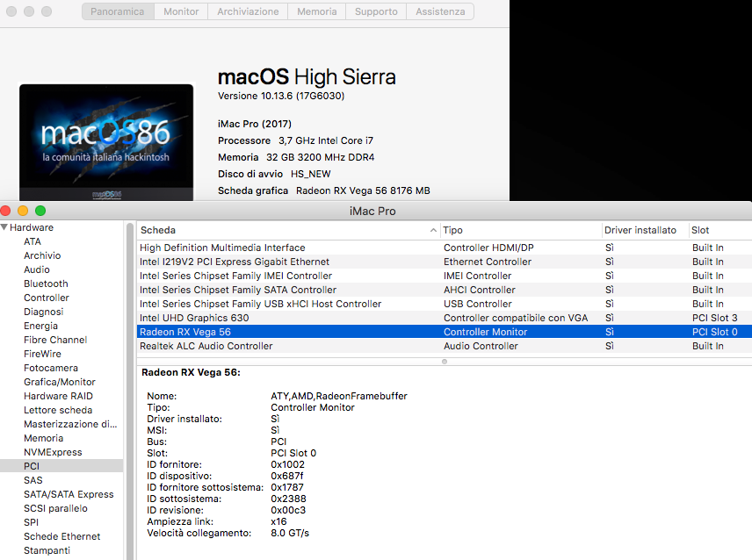Image resolution: width=752 pixels, height=560 pixels.
Task: Sort by the Tipo column header
Action: pyautogui.click(x=521, y=231)
